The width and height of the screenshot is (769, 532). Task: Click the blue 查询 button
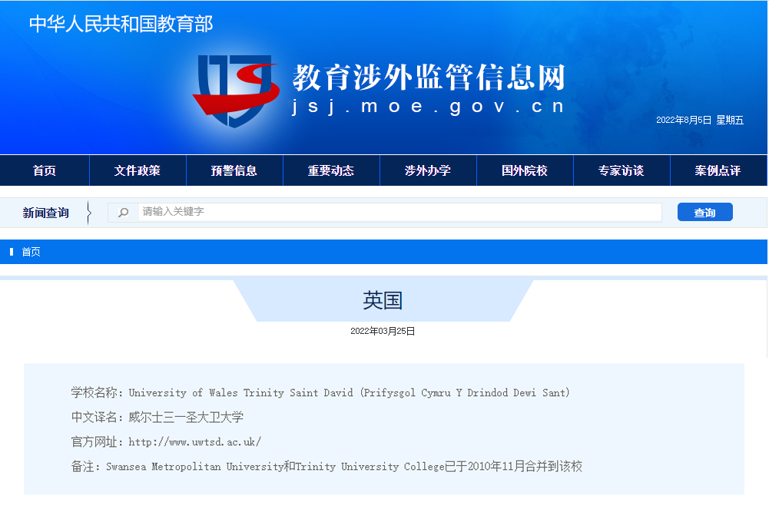[704, 212]
